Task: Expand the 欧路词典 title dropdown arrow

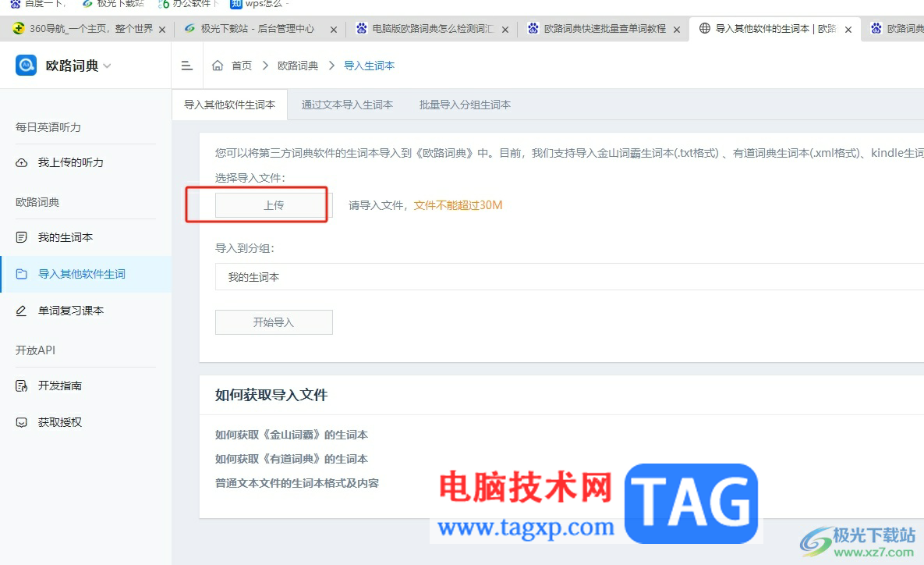Action: pyautogui.click(x=107, y=66)
